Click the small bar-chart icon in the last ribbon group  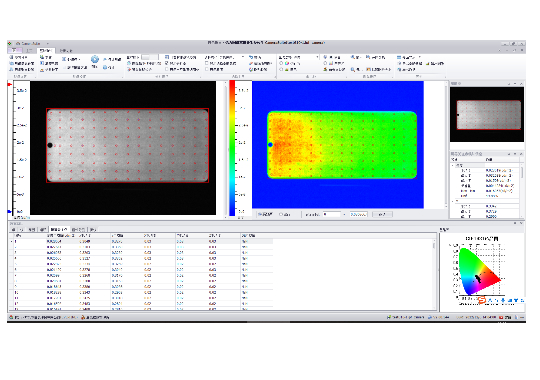coord(428,63)
